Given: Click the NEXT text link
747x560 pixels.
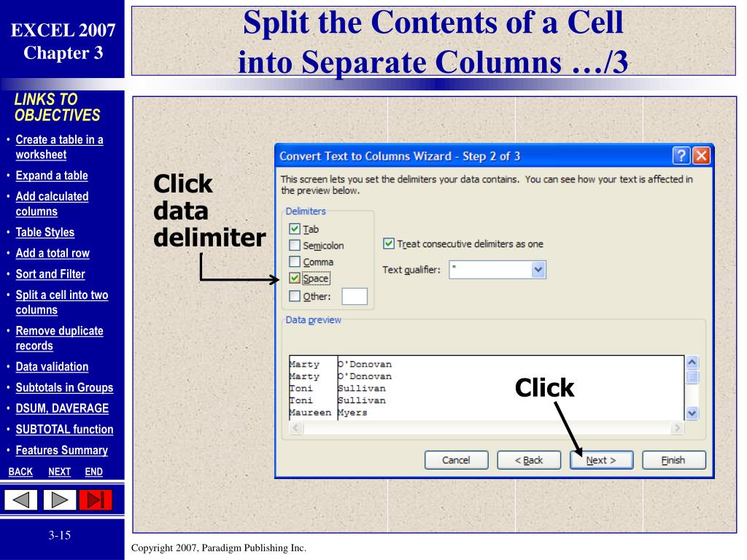Looking at the screenshot, I should click(60, 472).
